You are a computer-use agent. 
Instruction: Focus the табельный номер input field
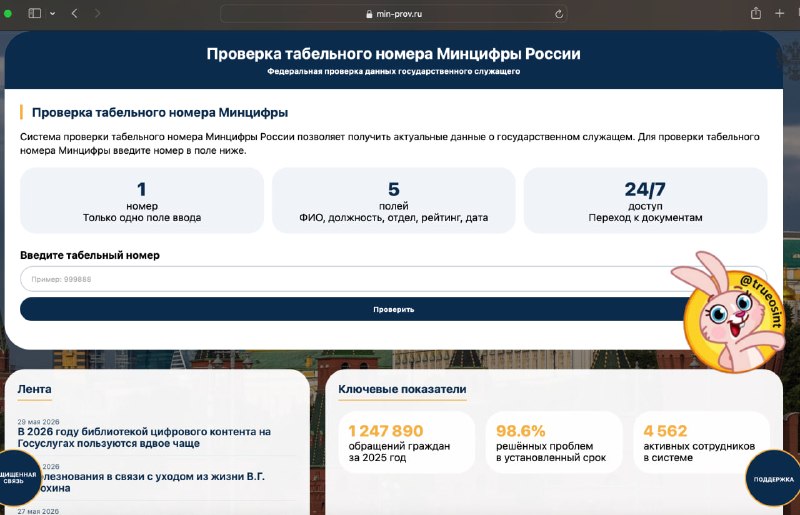coord(393,279)
